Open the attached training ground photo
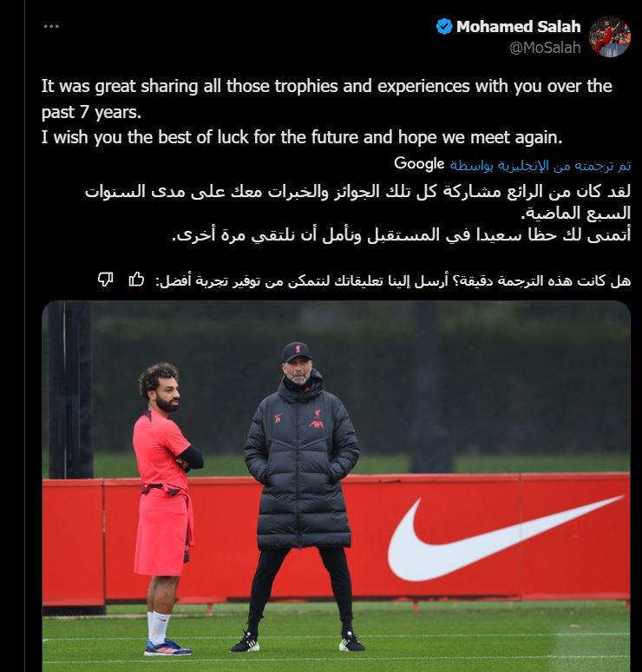Screen dimensions: 642x672 click(337, 486)
